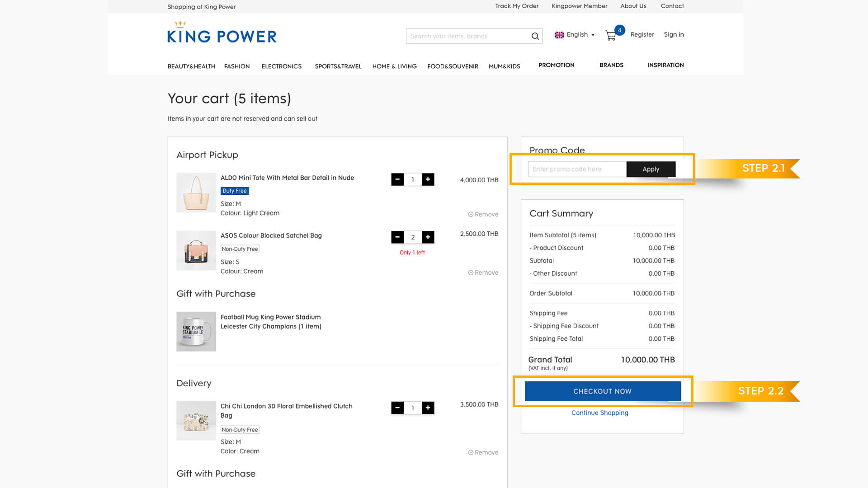The width and height of the screenshot is (868, 488).
Task: Open Kingpower Member link
Action: pyautogui.click(x=580, y=6)
